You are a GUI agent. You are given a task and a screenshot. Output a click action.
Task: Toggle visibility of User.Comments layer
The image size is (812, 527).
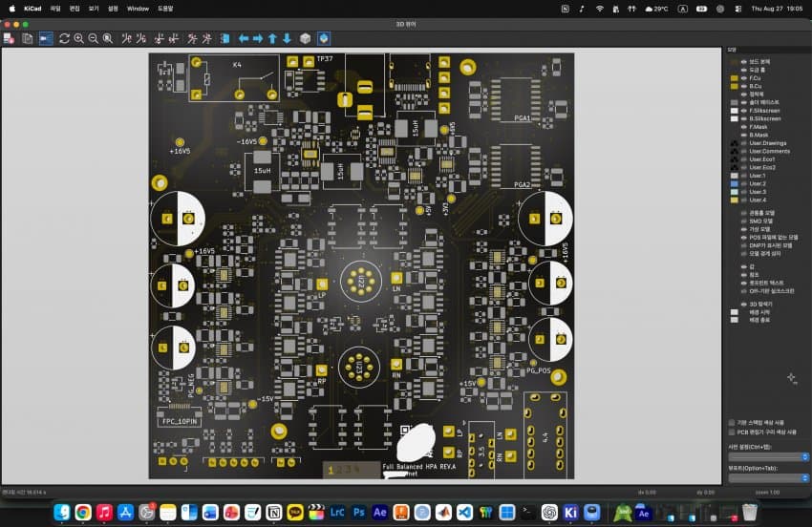[743, 151]
